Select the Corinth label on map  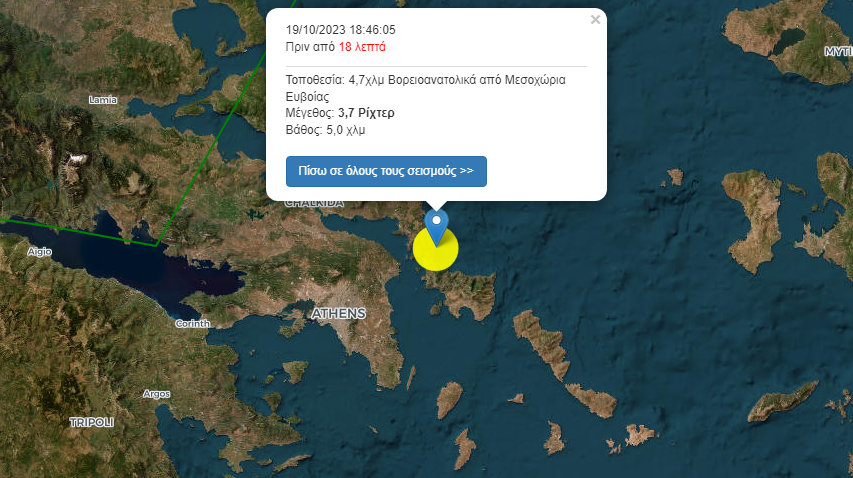(193, 324)
